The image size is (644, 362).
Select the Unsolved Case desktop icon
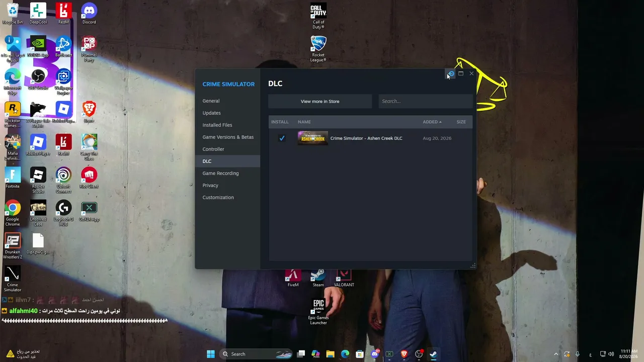tap(38, 213)
